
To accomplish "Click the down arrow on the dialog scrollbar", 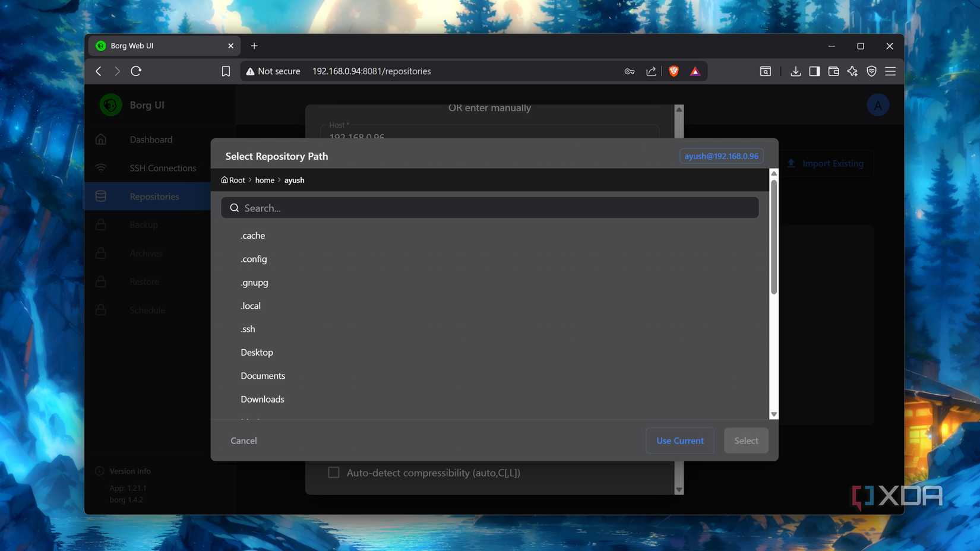I will pyautogui.click(x=773, y=414).
